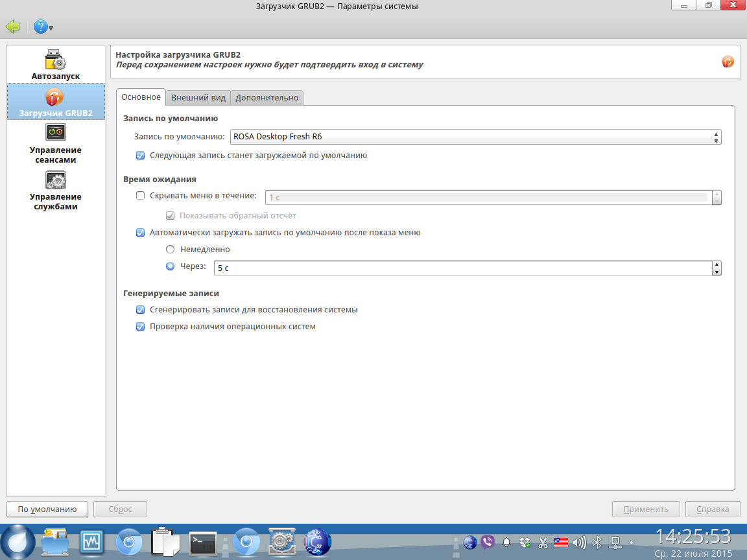Open the blue help question-mark menu
The height and width of the screenshot is (560, 747).
[x=43, y=27]
